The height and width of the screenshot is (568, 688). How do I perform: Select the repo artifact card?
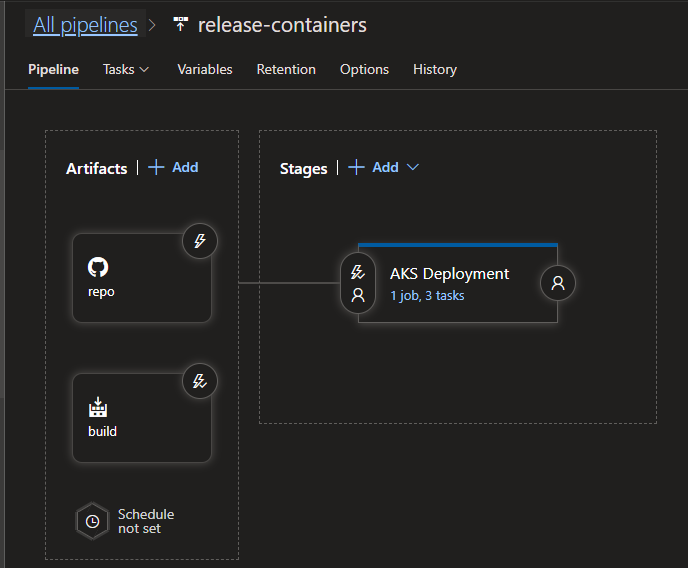(x=142, y=278)
